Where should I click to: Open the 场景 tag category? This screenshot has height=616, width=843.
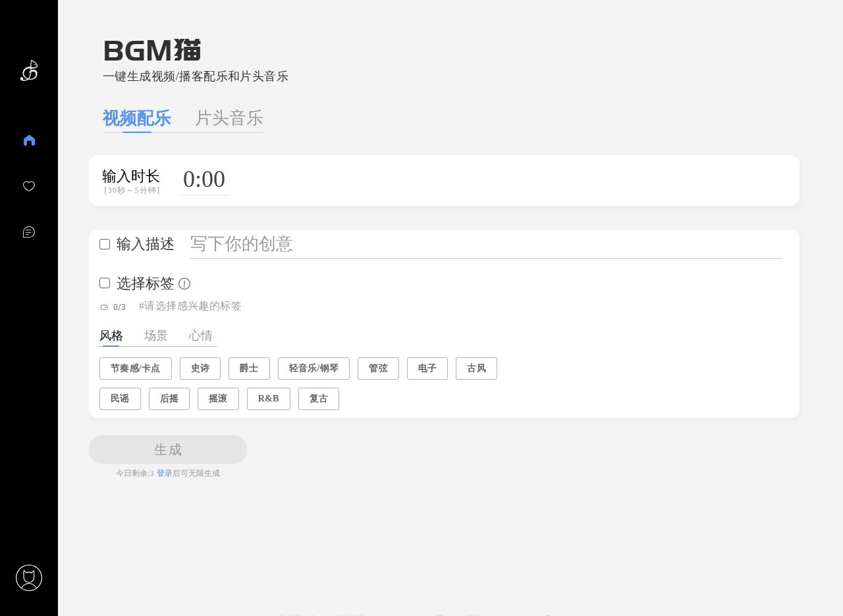[156, 336]
